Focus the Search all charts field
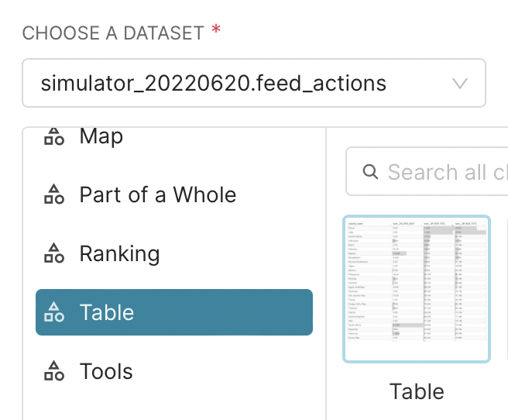Screen dimensions: 508x420 pyautogui.click(x=427, y=171)
